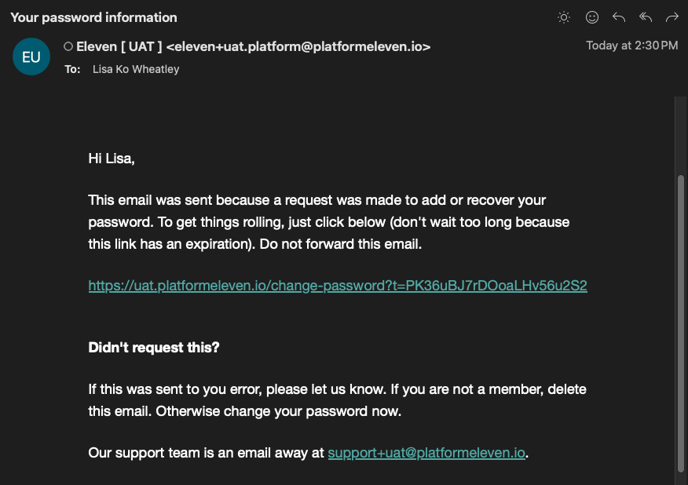The height and width of the screenshot is (485, 688).
Task: Click the subject Your password information
Action: tap(94, 18)
